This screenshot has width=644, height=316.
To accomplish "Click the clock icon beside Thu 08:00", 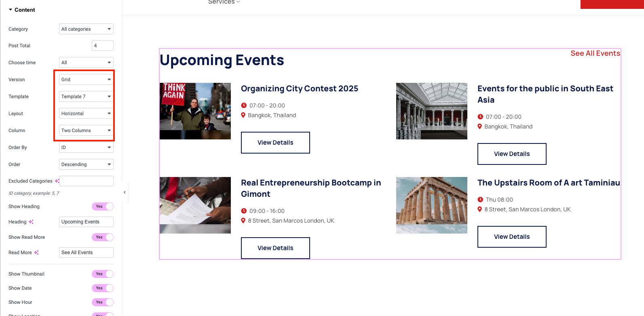I will 480,200.
